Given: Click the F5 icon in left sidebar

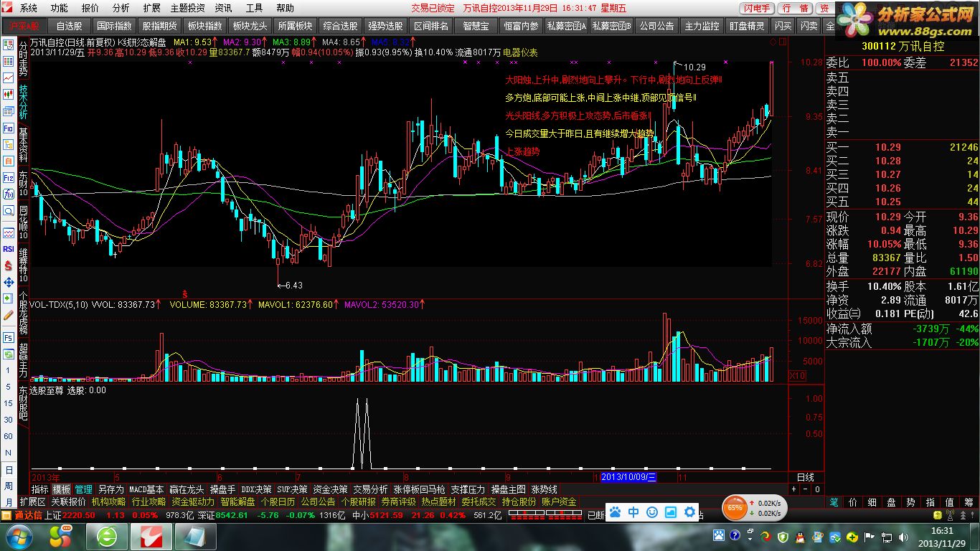Looking at the screenshot, I should pos(9,338).
